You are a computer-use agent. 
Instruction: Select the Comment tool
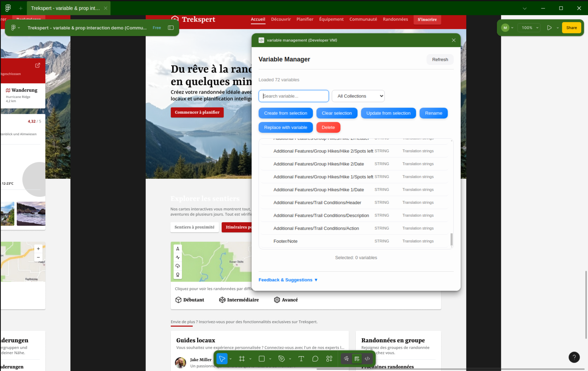pos(315,358)
